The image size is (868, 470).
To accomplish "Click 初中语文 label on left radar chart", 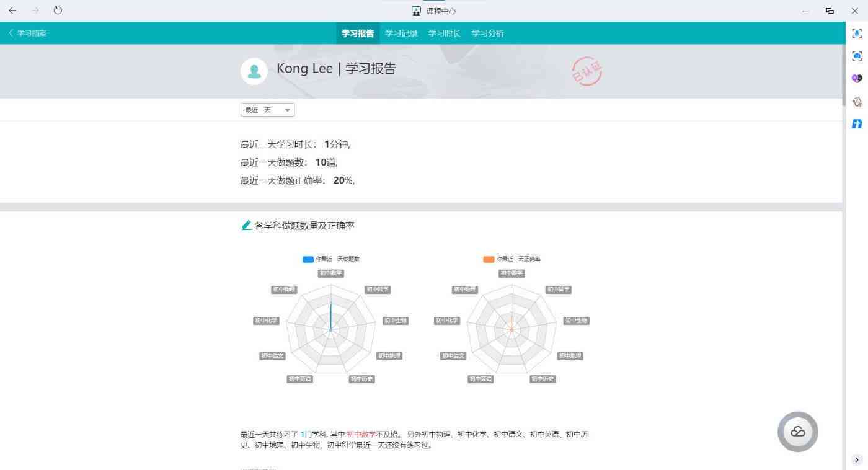I will (x=272, y=356).
